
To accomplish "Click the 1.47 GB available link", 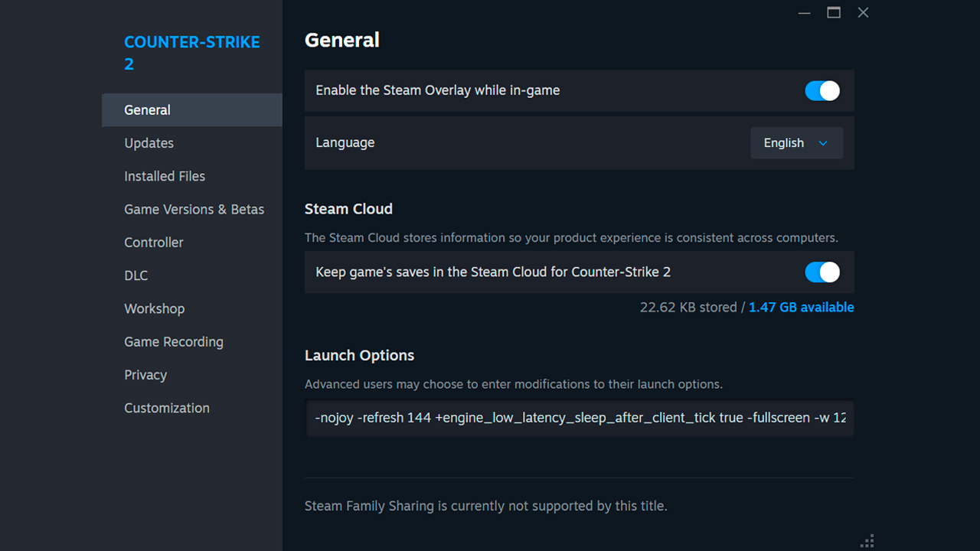I will click(x=801, y=307).
